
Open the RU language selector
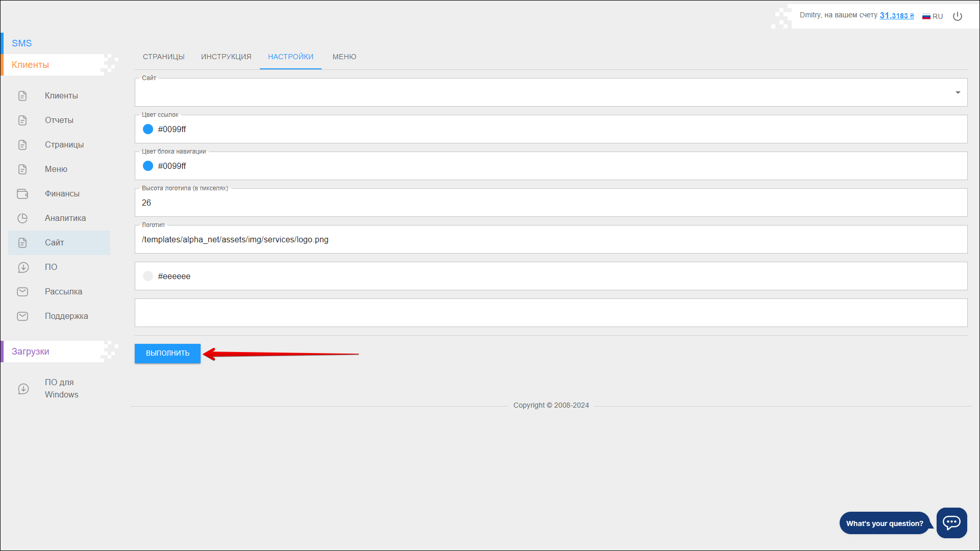(x=933, y=16)
